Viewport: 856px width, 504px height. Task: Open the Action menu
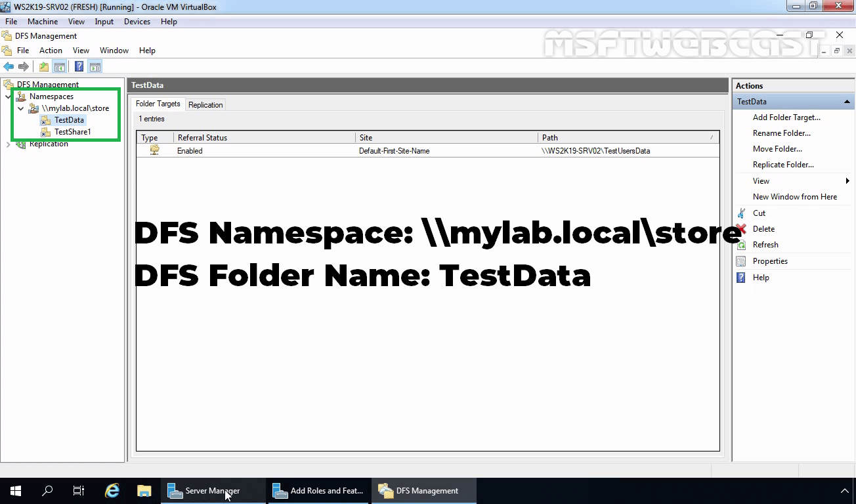(x=51, y=51)
